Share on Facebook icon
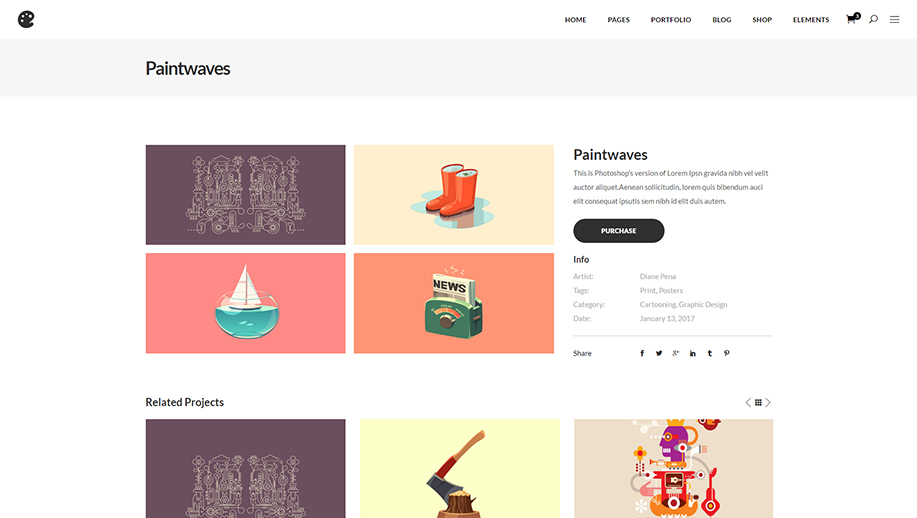Image resolution: width=917 pixels, height=518 pixels. pos(642,353)
